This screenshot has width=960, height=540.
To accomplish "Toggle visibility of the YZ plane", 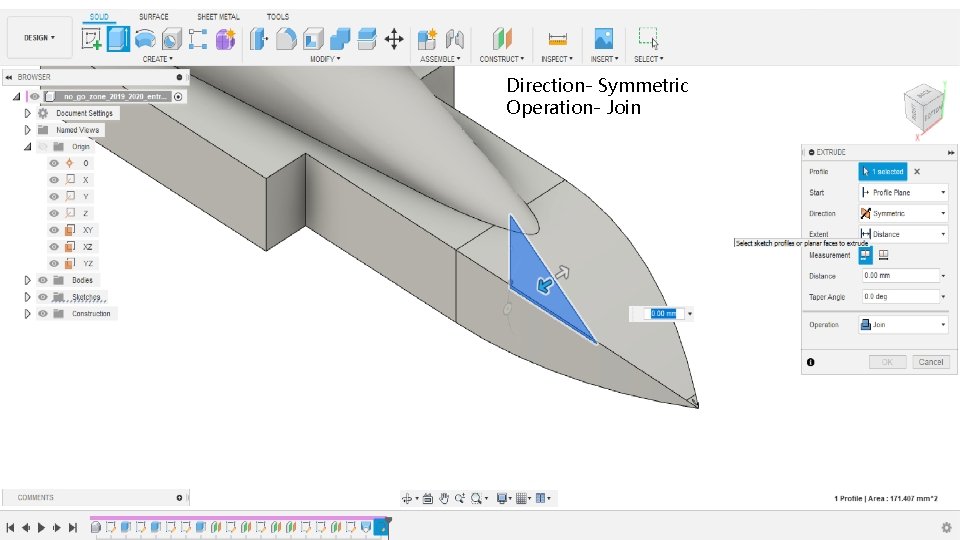I will tap(54, 263).
